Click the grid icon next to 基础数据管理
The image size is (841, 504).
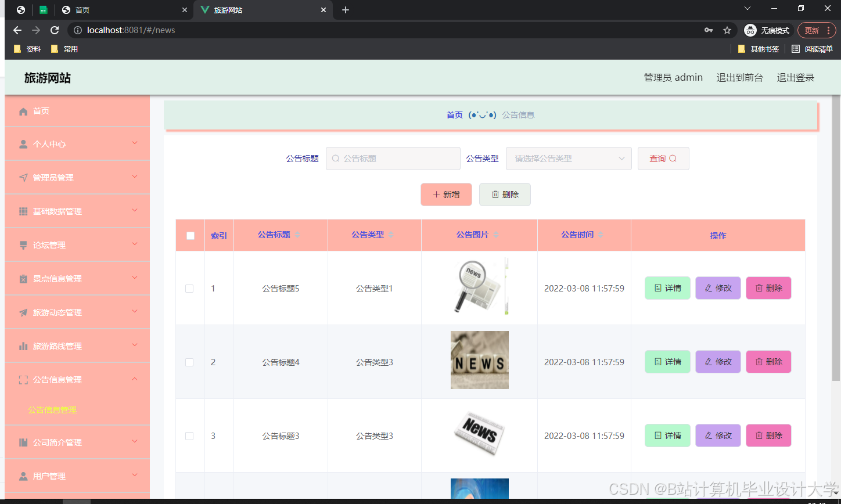pyautogui.click(x=23, y=211)
